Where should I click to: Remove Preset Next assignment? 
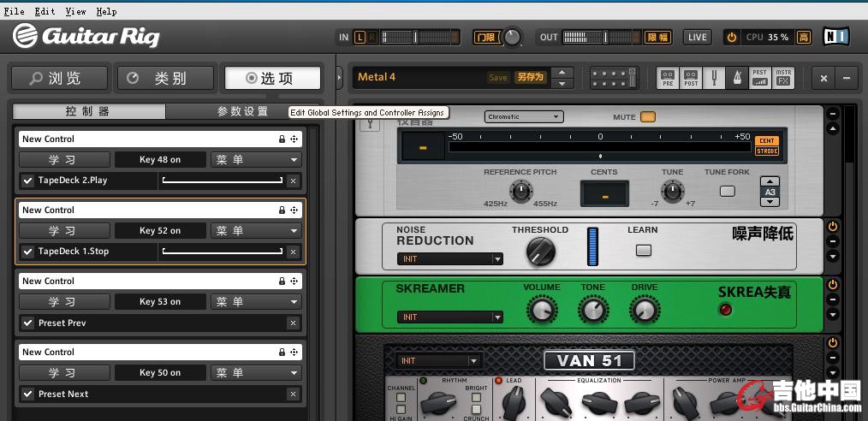(294, 394)
